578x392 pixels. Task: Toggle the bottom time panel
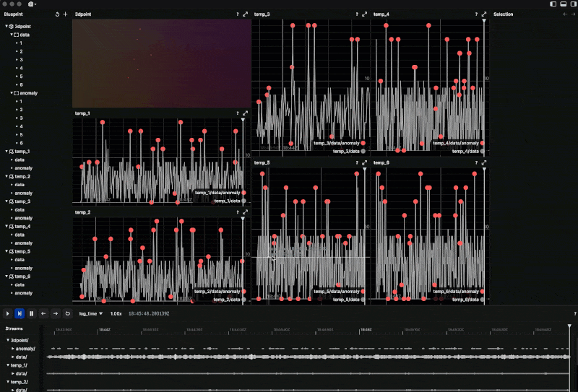(563, 4)
